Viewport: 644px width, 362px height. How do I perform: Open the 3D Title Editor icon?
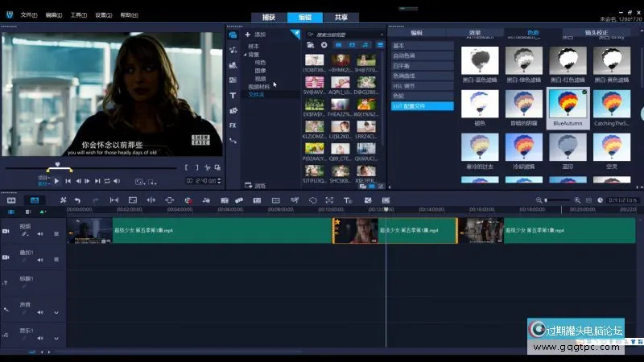(348, 200)
